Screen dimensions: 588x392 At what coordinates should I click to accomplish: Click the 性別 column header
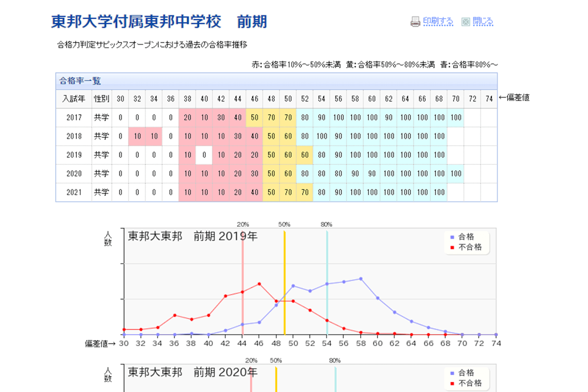tap(102, 98)
